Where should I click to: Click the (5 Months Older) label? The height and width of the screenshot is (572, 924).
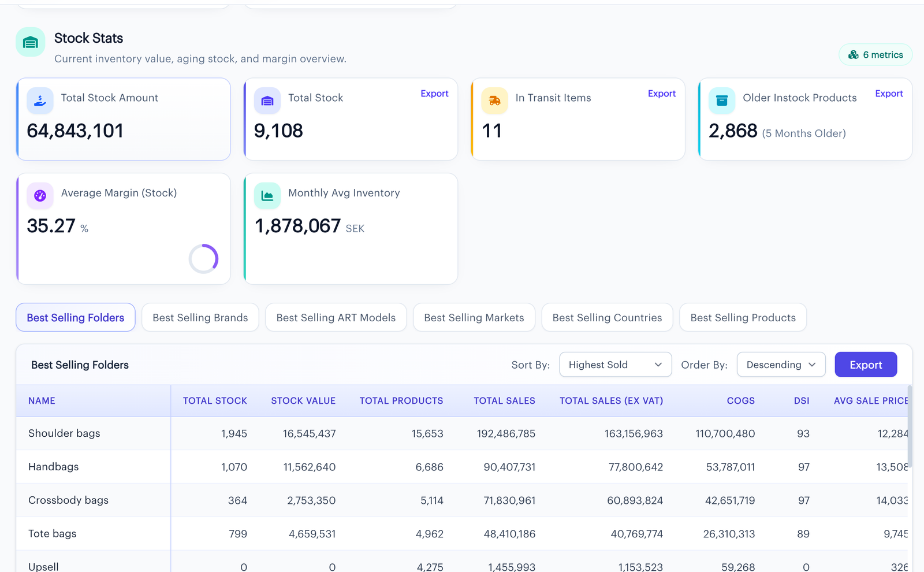[x=804, y=133]
